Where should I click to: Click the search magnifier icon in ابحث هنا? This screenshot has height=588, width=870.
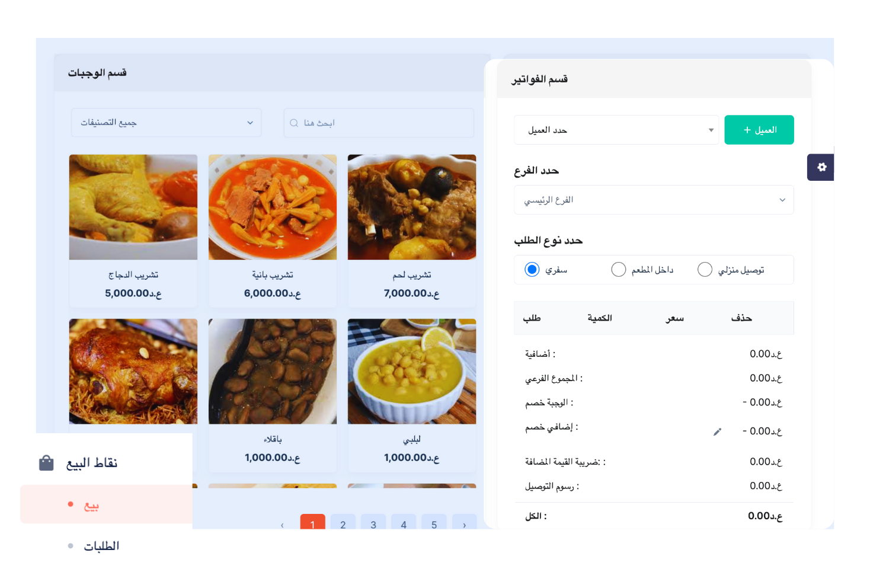pos(294,123)
